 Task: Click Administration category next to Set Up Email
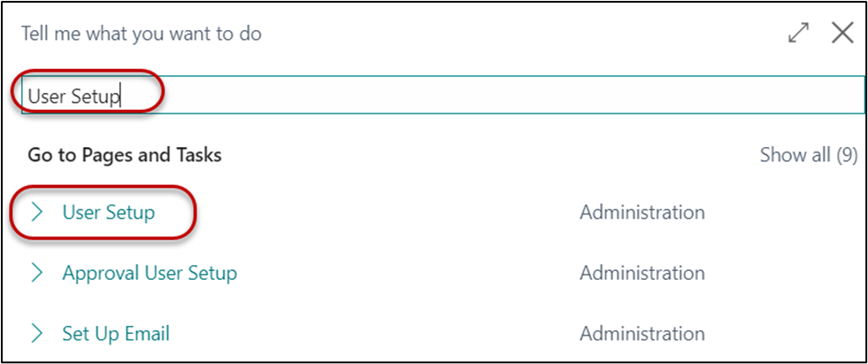[641, 334]
